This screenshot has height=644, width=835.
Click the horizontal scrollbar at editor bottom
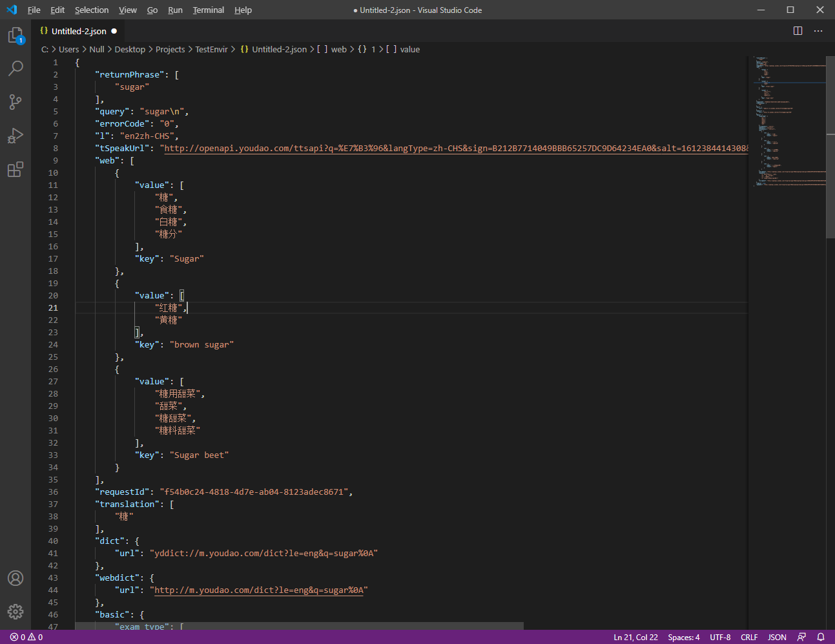click(299, 626)
